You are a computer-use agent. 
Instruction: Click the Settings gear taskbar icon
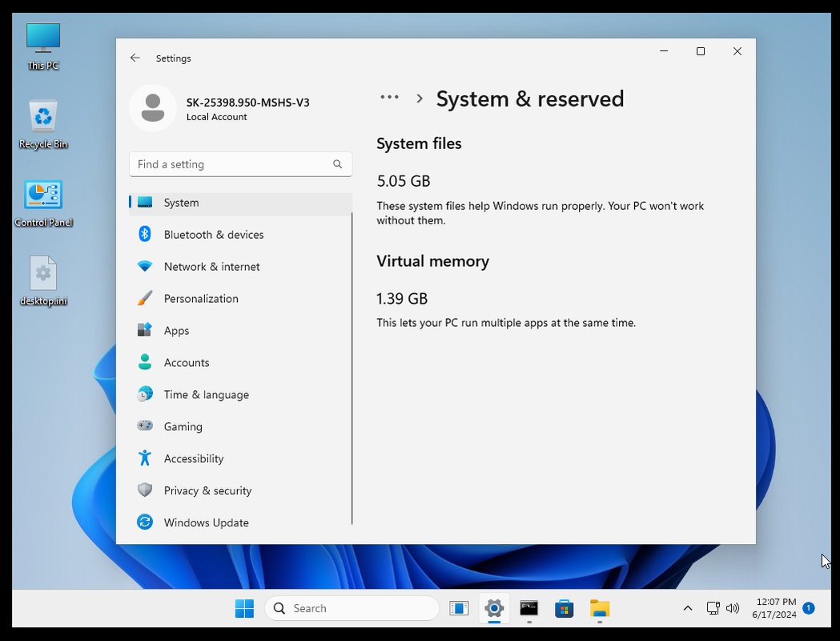point(494,608)
